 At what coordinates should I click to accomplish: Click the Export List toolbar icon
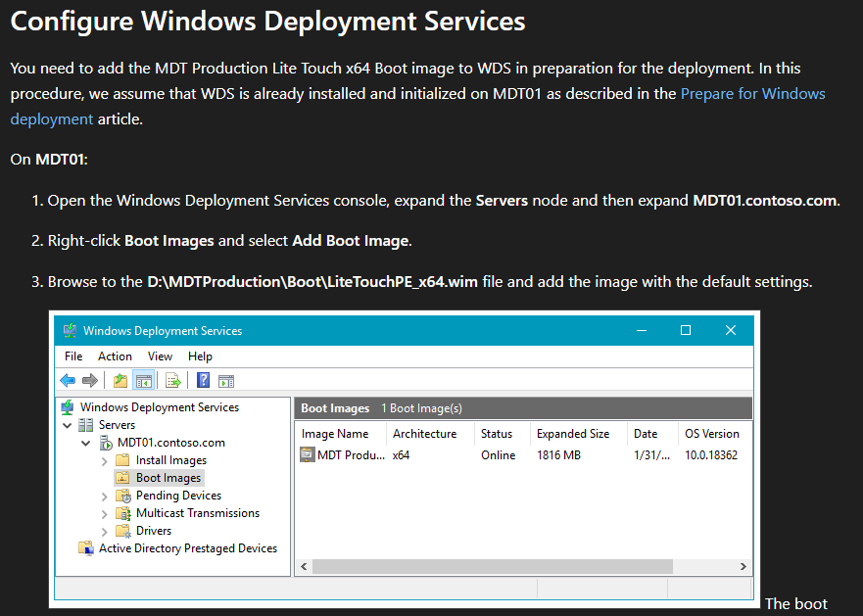point(173,381)
